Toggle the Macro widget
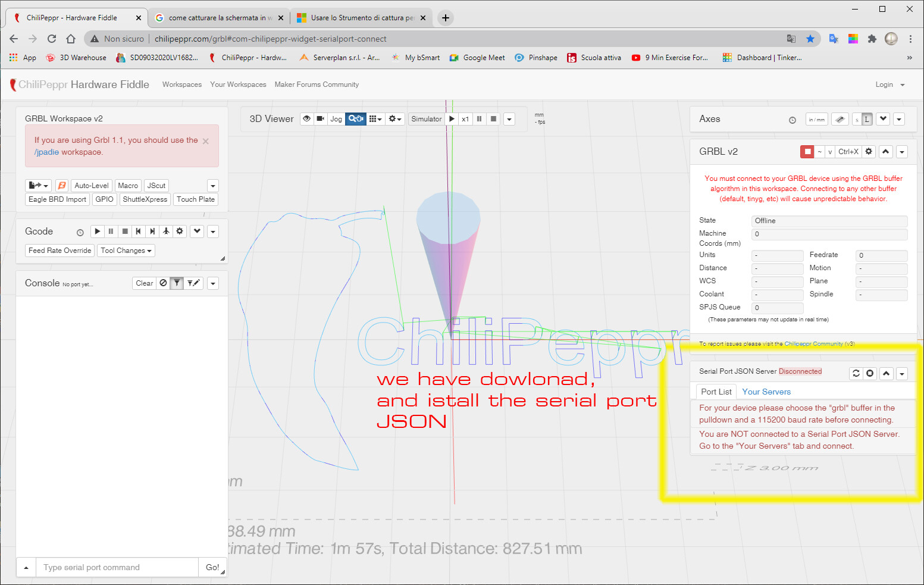This screenshot has width=924, height=585. [128, 186]
